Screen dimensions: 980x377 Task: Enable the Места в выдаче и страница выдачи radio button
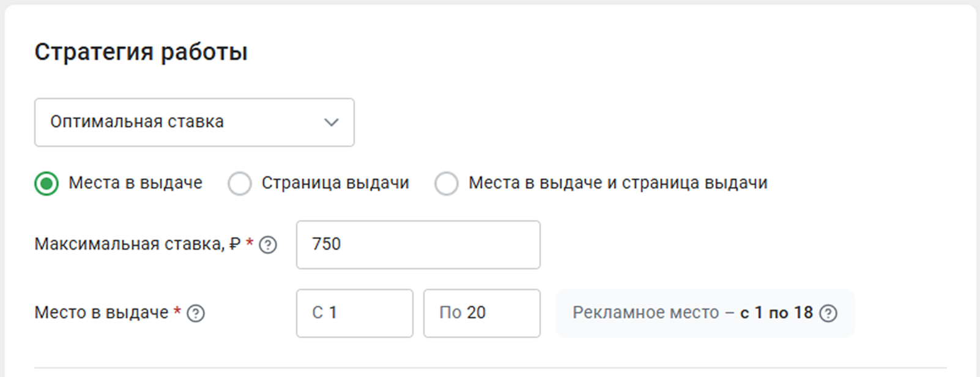click(x=447, y=184)
